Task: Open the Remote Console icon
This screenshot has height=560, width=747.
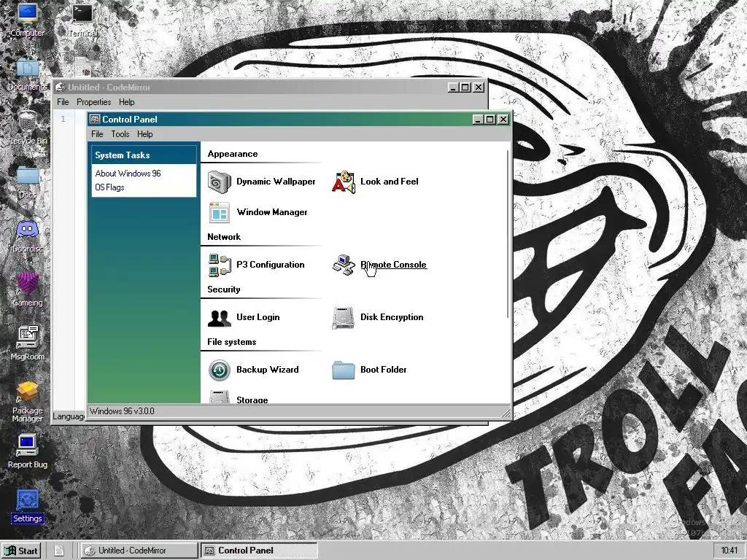Action: pyautogui.click(x=344, y=265)
